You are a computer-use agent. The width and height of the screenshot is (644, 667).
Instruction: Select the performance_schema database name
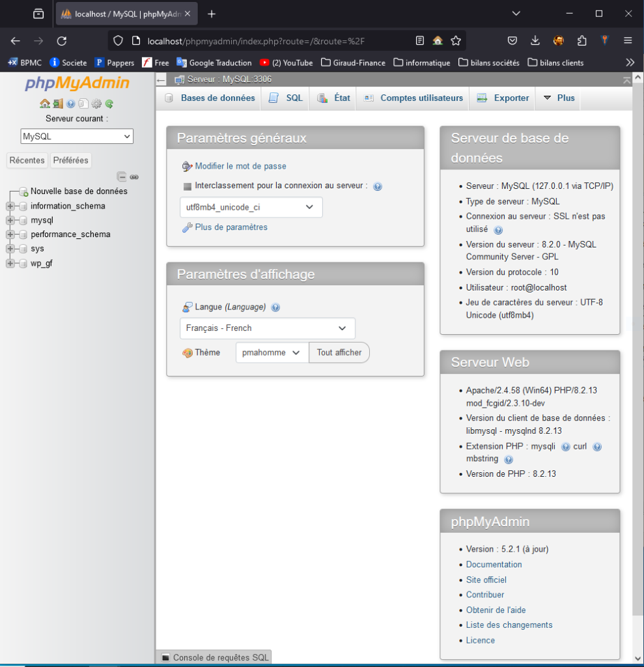(x=70, y=234)
